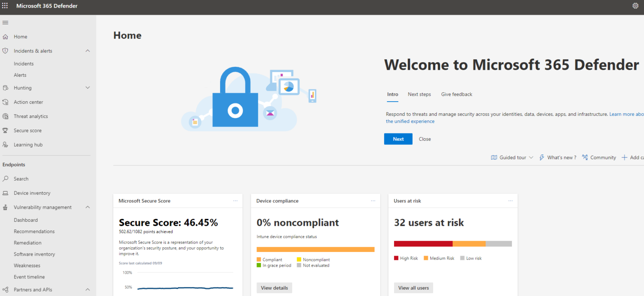Screen dimensions: 644x296
Task: Open the Vulnerability management Dashboard
Action: click(x=26, y=220)
